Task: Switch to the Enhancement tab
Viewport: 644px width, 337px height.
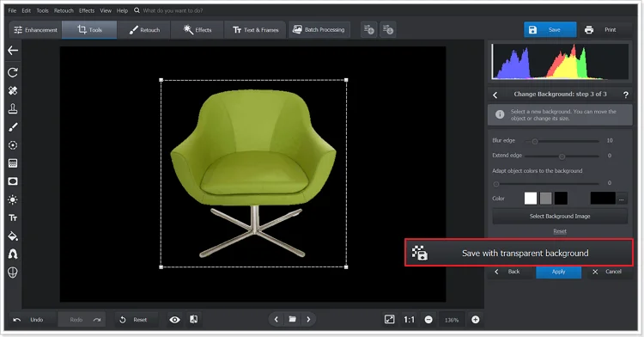Action: (36, 30)
